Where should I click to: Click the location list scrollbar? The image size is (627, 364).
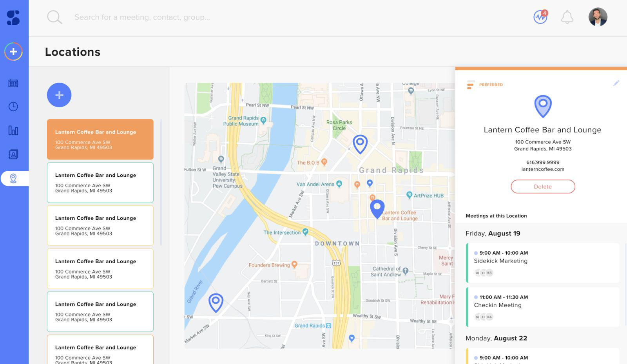click(161, 182)
